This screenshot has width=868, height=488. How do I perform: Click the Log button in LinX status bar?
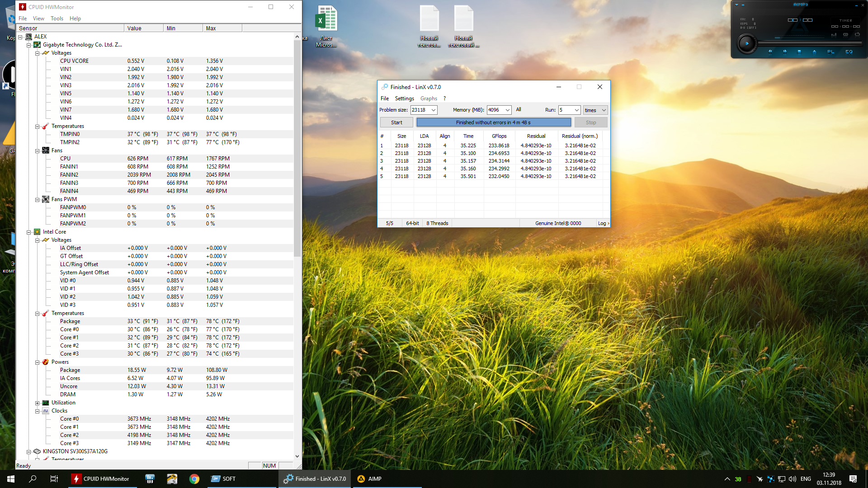603,223
